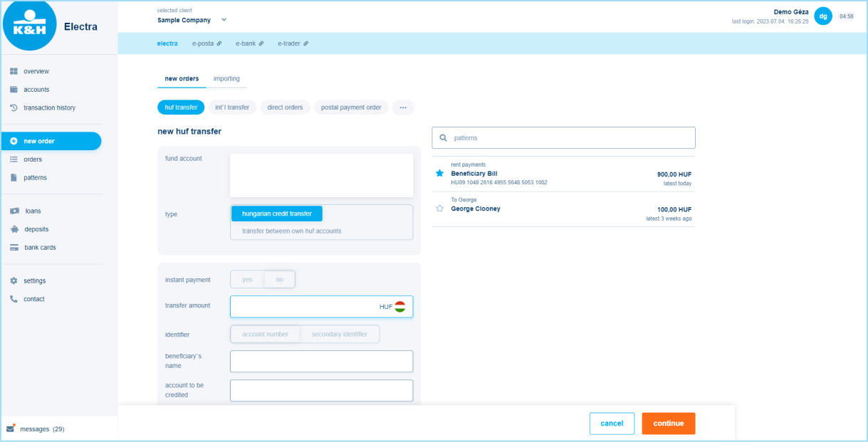Expand the selected client dropdown
The width and height of the screenshot is (868, 442).
[x=224, y=20]
